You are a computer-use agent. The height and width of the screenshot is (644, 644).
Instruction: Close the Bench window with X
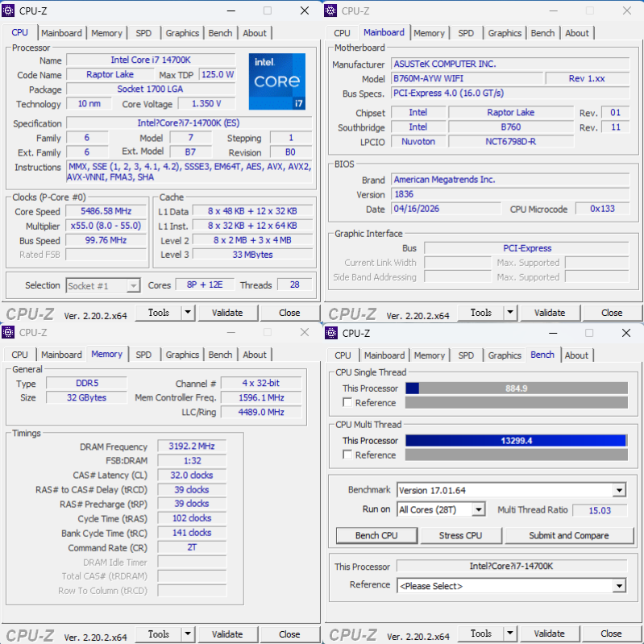point(626,333)
